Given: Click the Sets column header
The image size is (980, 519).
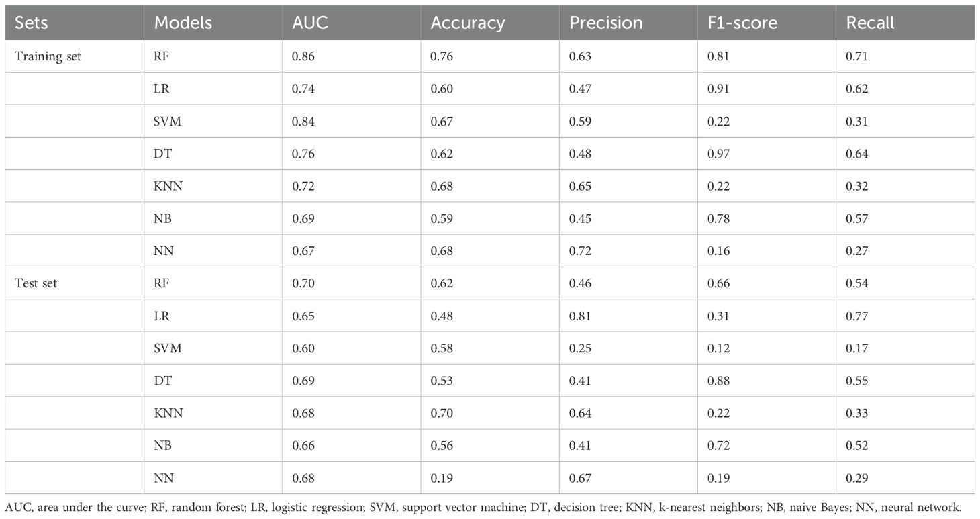Looking at the screenshot, I should pos(30,23).
